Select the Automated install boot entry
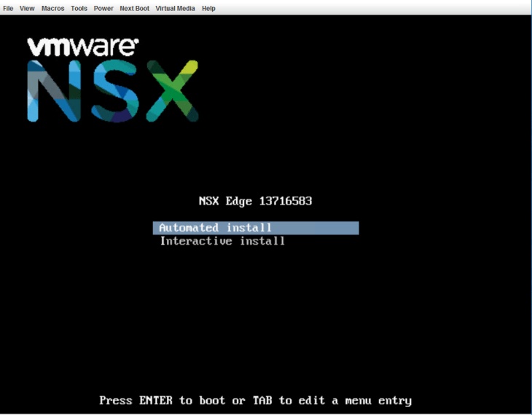 [x=215, y=228]
